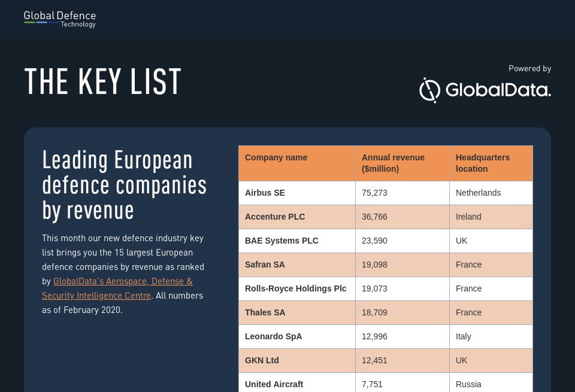Select the GKN Ltd row
575x392 pixels.
(262, 360)
